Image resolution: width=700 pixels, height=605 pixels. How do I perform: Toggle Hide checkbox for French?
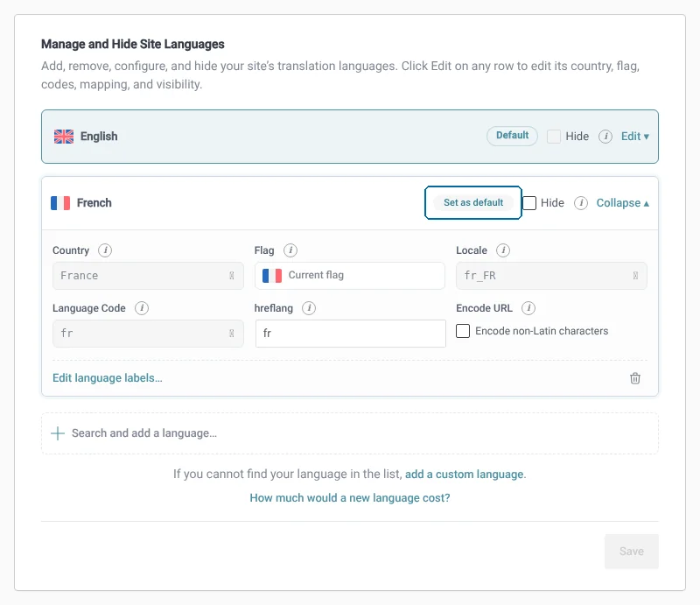click(529, 203)
